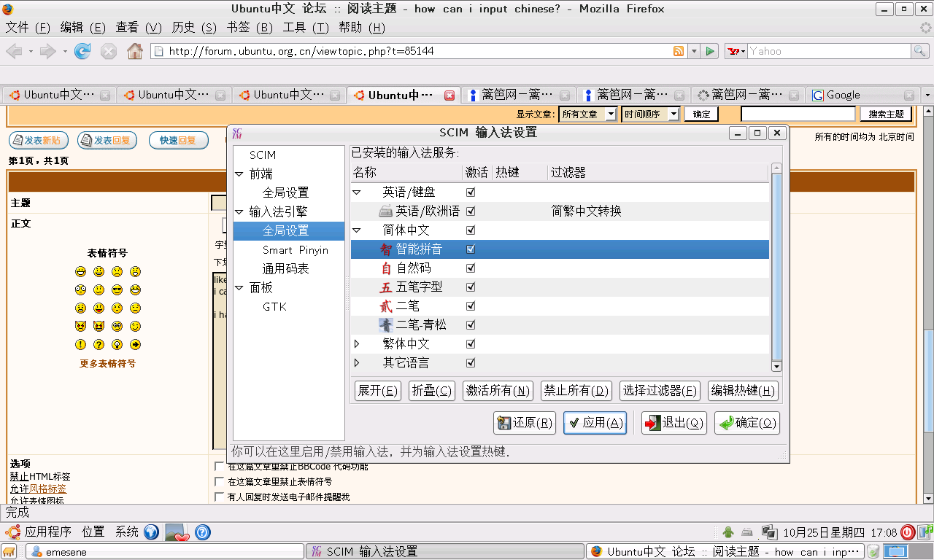The width and height of the screenshot is (934, 560).
Task: Expand the 其它语言 group
Action: click(357, 363)
